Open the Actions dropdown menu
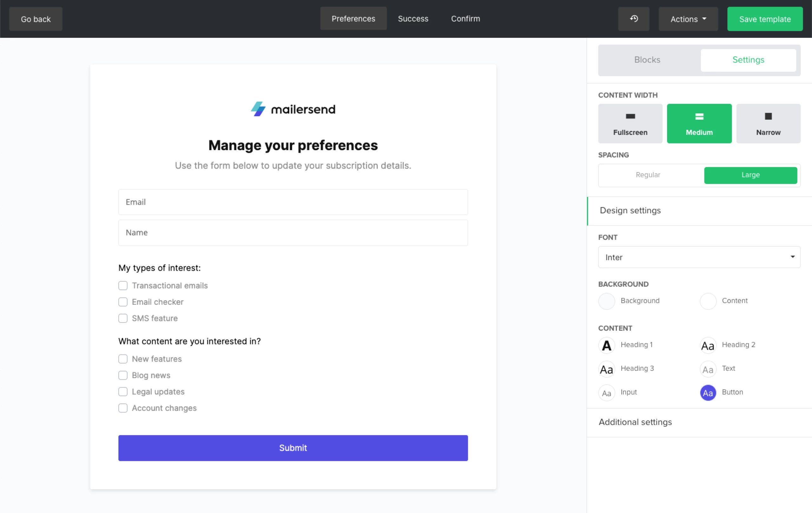This screenshot has width=812, height=513. (x=688, y=19)
